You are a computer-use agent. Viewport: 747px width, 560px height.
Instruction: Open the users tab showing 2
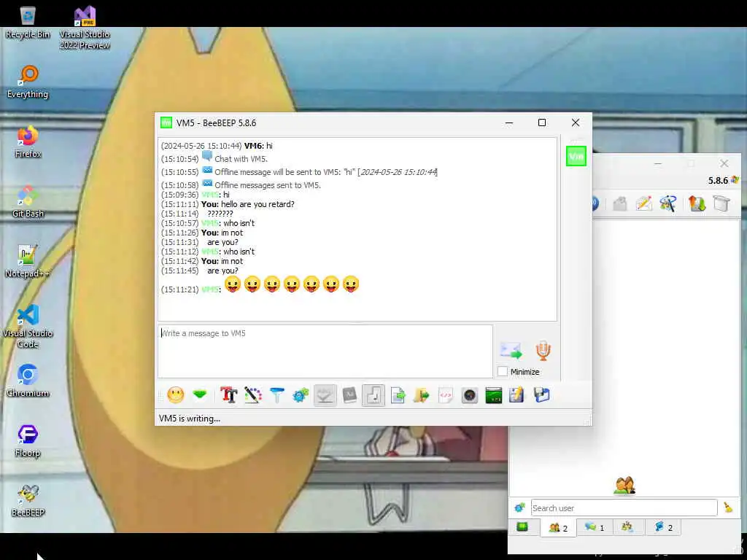pos(558,528)
